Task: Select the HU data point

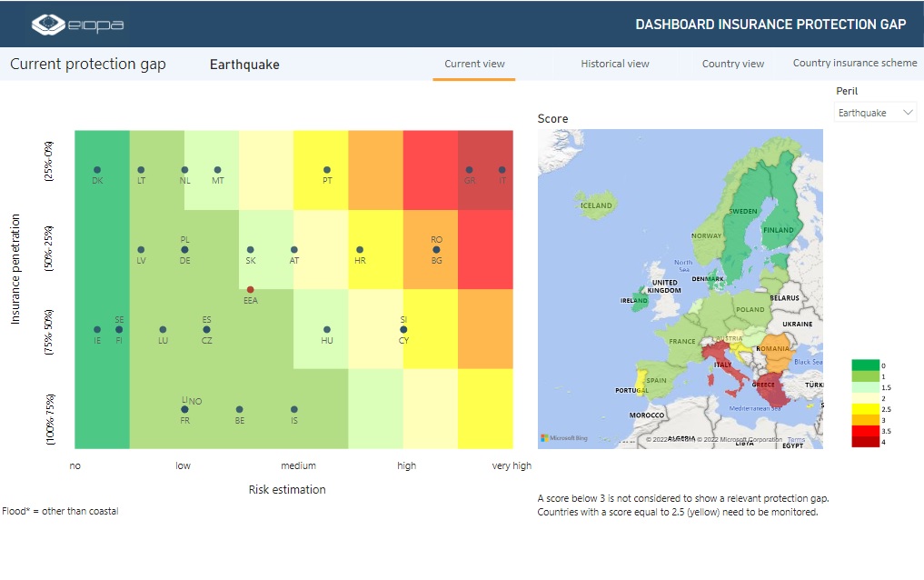Action: [x=327, y=329]
